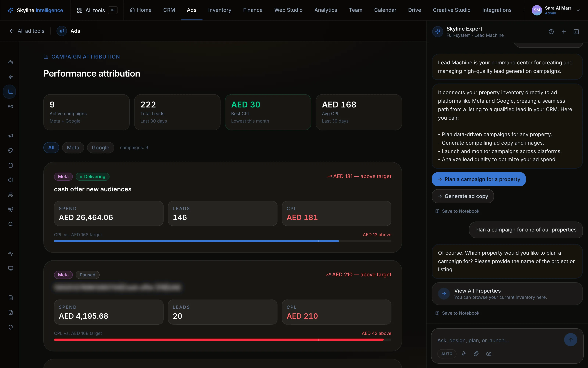Start new chat with plus icon
This screenshot has height=368, width=588.
[x=564, y=32]
